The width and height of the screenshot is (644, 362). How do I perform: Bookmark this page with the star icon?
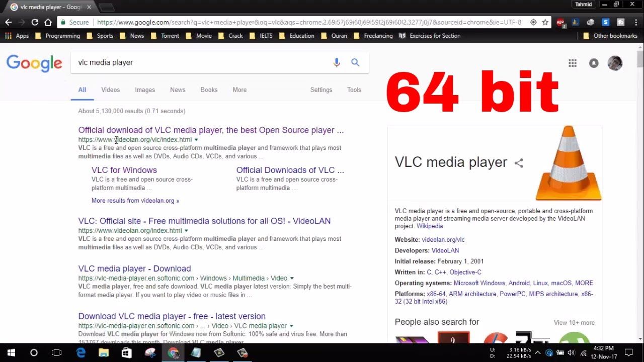coord(545,22)
